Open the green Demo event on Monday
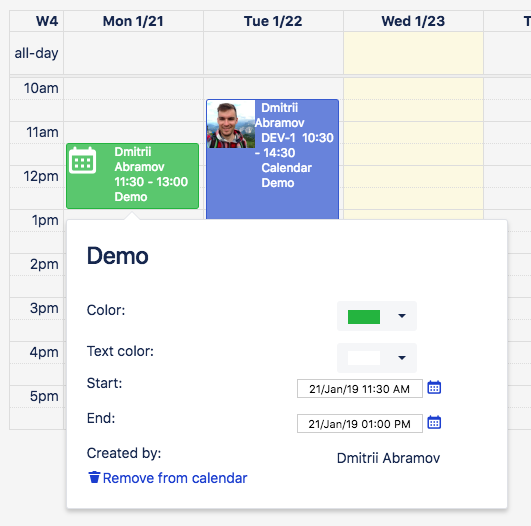531x526 pixels. coord(132,176)
